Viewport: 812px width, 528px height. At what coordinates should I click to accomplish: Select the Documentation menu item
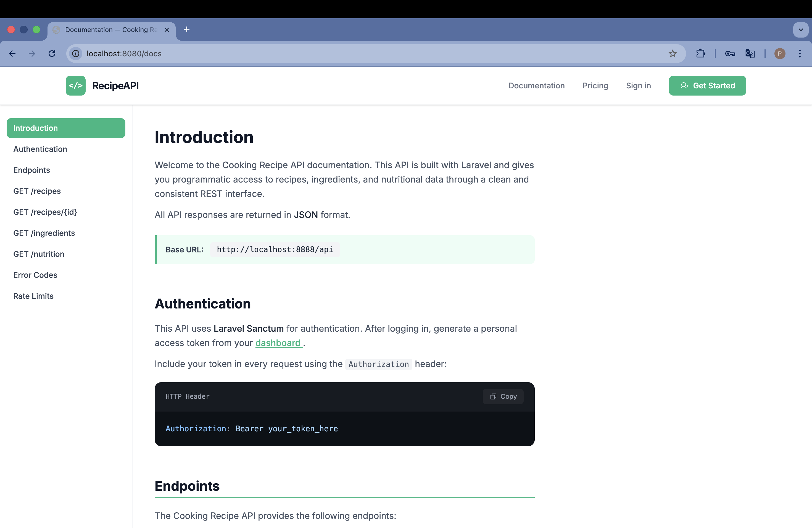click(536, 86)
